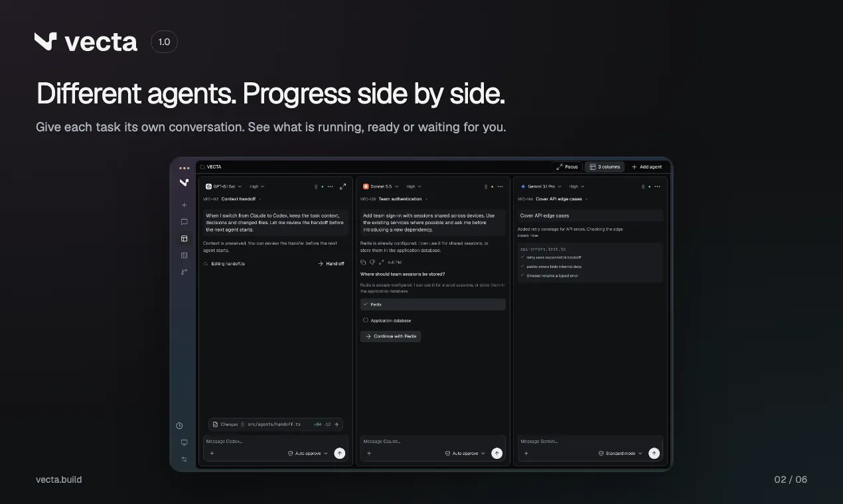The width and height of the screenshot is (843, 504).
Task: Open the sliders settings icon in the sidebar
Action: pos(184,459)
